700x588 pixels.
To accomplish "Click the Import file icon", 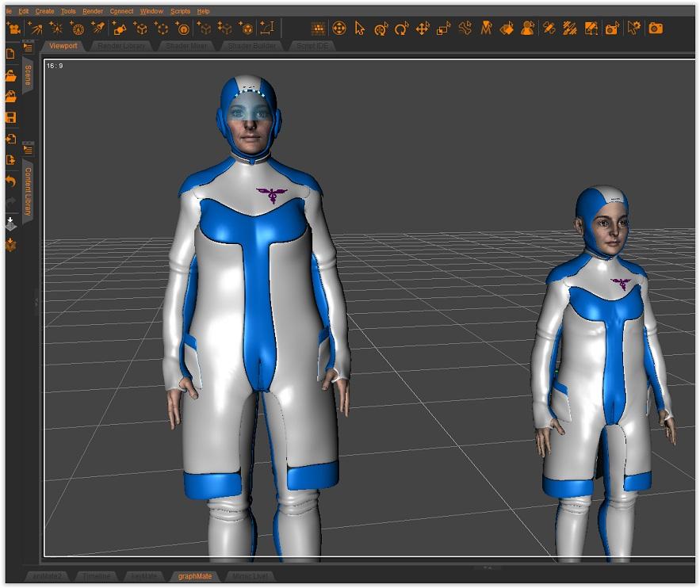I will (11, 139).
